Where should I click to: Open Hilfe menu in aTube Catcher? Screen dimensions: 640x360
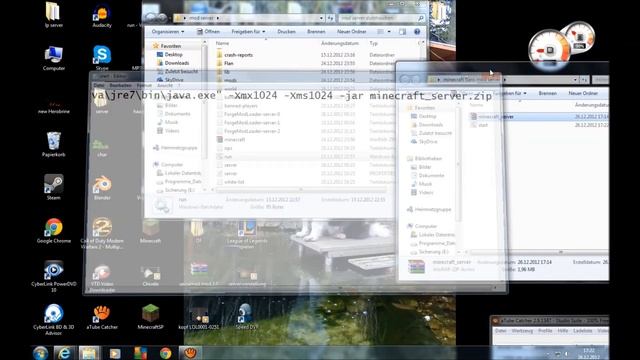click(x=562, y=331)
